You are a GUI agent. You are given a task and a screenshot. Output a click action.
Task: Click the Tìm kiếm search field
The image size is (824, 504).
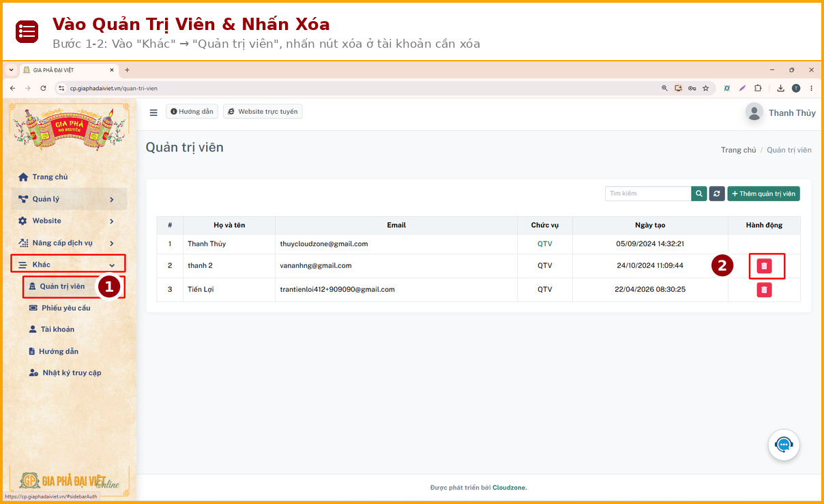(x=648, y=194)
